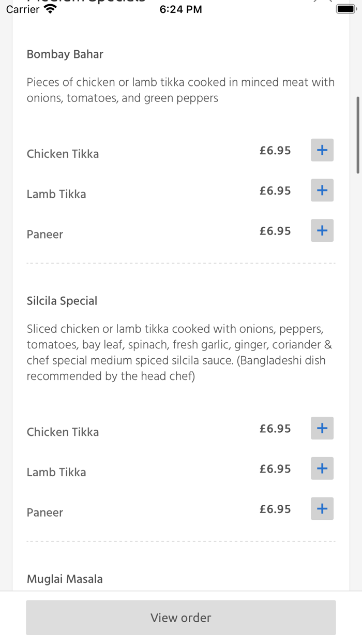The height and width of the screenshot is (644, 362).
Task: Click the scrollbar on the right edge
Action: pos(358,132)
